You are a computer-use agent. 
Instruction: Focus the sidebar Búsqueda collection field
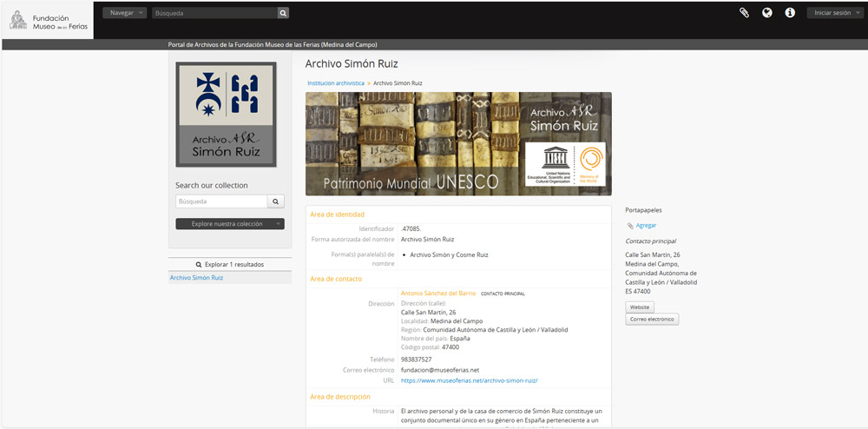coord(221,201)
